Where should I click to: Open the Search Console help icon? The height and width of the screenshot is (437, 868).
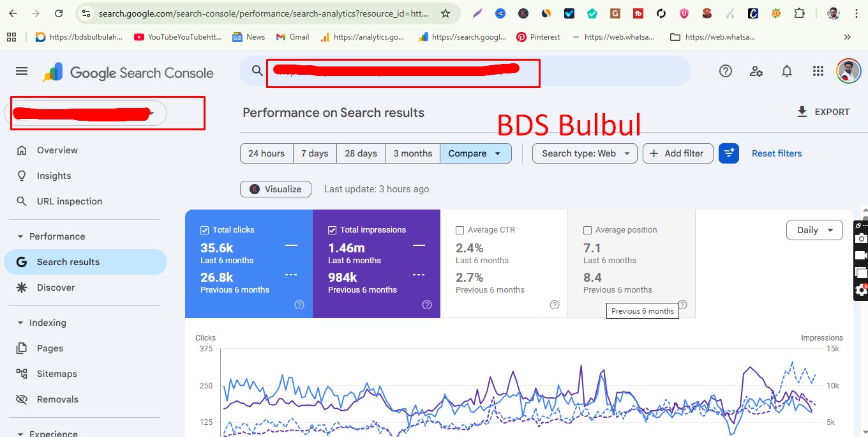(726, 71)
